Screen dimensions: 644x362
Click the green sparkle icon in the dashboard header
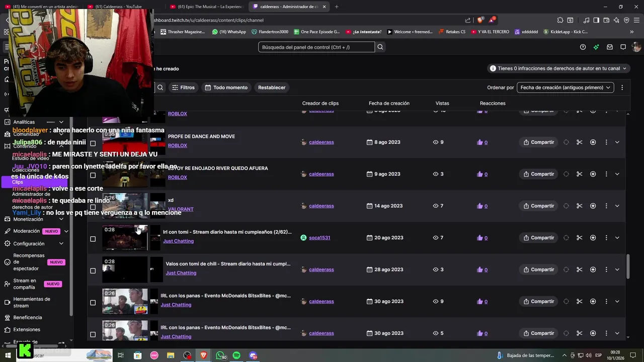(x=596, y=47)
